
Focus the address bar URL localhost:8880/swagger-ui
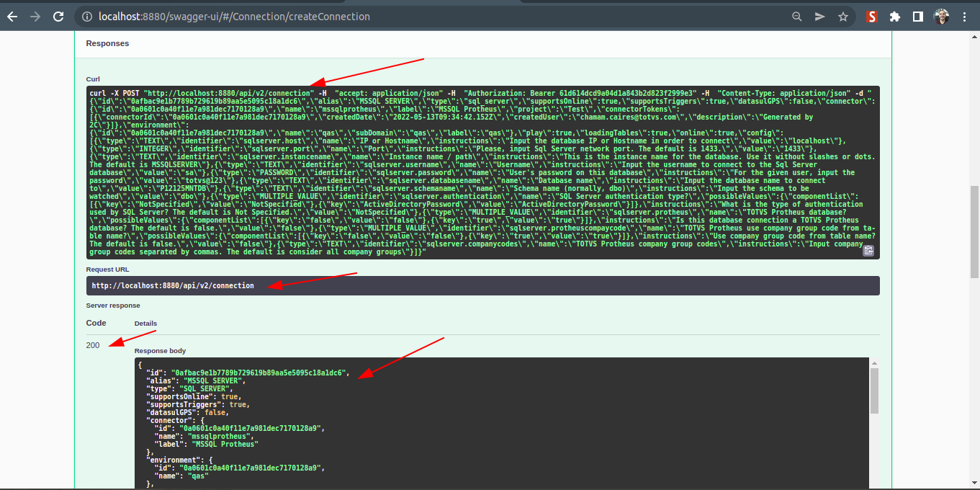point(234,16)
